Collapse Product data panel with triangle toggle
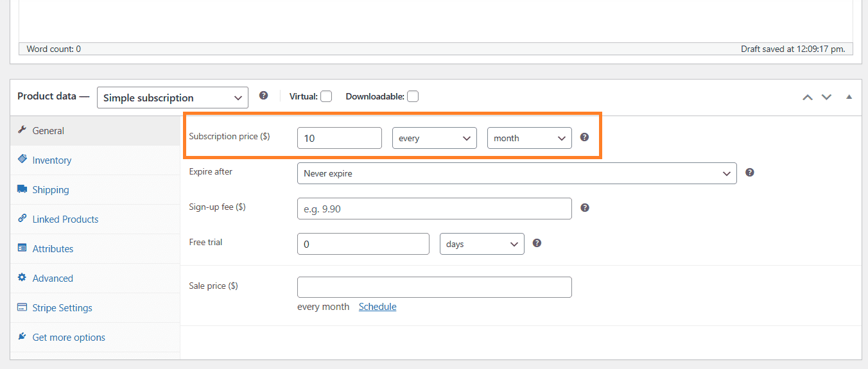The height and width of the screenshot is (369, 868). pyautogui.click(x=849, y=97)
